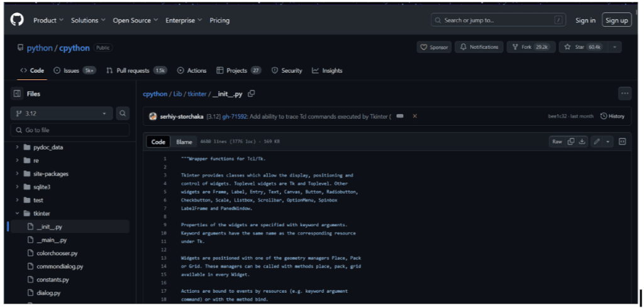Copy raw file contents
Viewport: 644px width, 308px height.
tap(571, 141)
